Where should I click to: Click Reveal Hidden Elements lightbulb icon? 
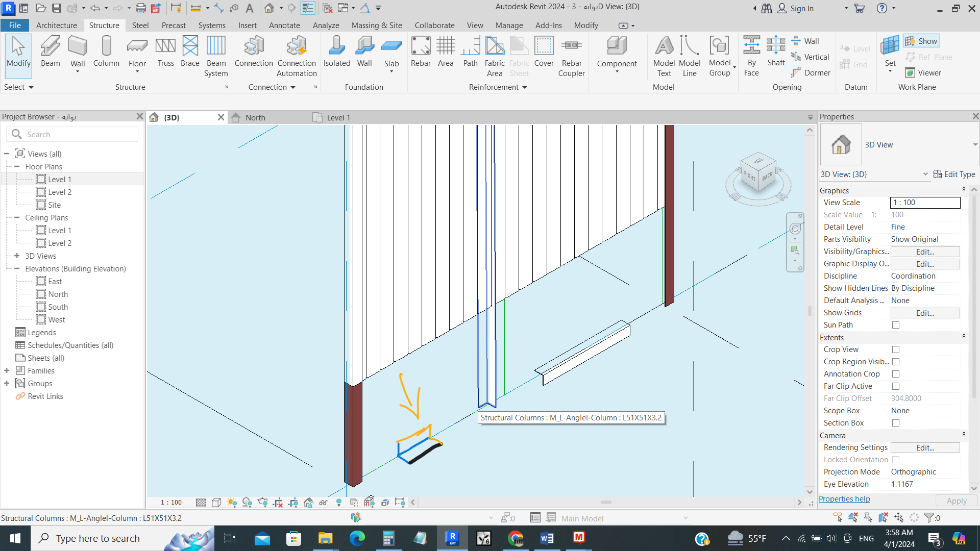pos(339,502)
